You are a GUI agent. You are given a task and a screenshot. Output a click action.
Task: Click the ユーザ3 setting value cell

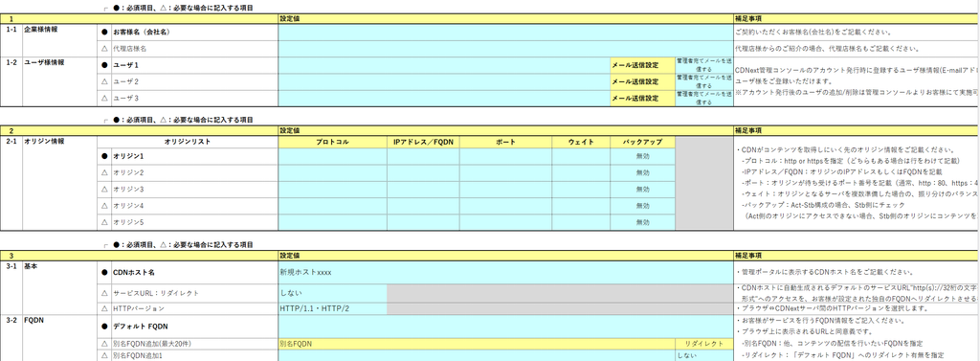[444, 99]
